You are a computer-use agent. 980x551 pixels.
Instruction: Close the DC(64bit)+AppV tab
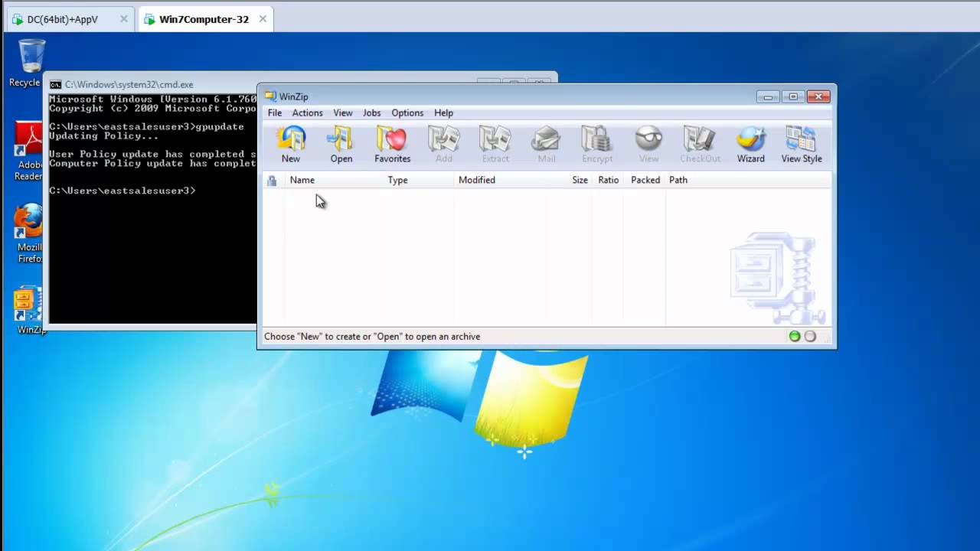pyautogui.click(x=124, y=19)
